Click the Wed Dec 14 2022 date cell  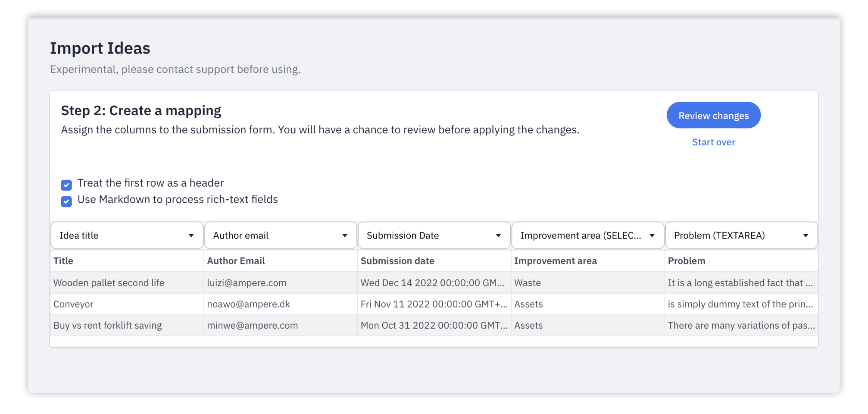(x=432, y=283)
